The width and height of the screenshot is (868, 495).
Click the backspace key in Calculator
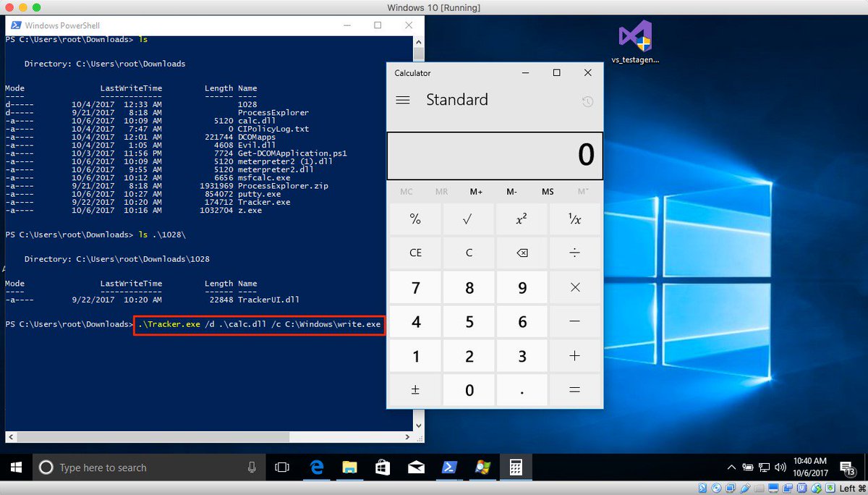522,253
